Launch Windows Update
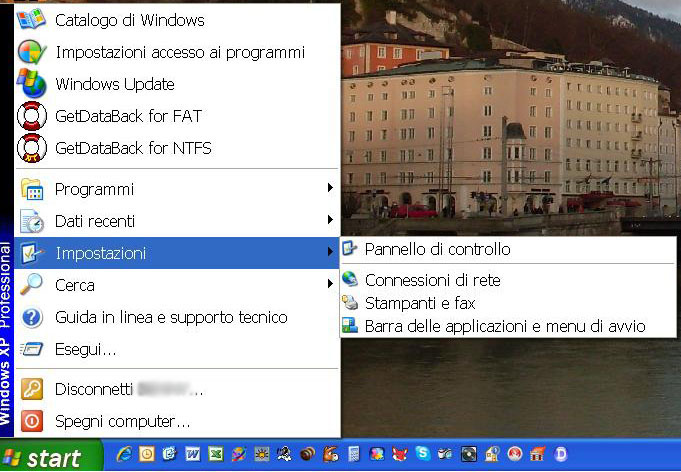The image size is (681, 472). pyautogui.click(x=177, y=84)
